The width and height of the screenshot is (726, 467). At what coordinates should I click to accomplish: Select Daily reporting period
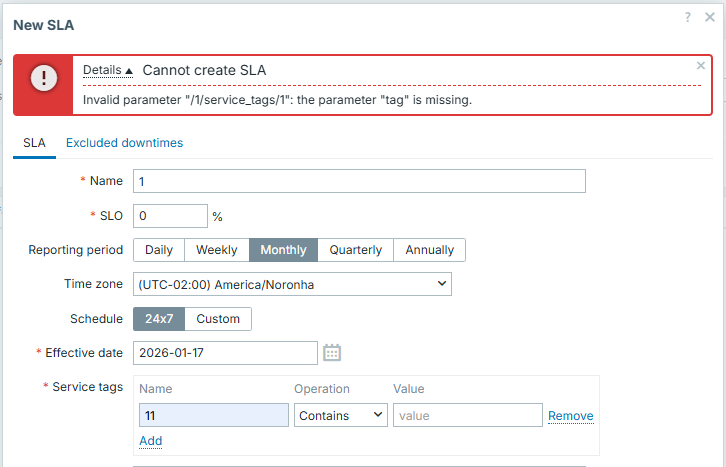click(159, 250)
